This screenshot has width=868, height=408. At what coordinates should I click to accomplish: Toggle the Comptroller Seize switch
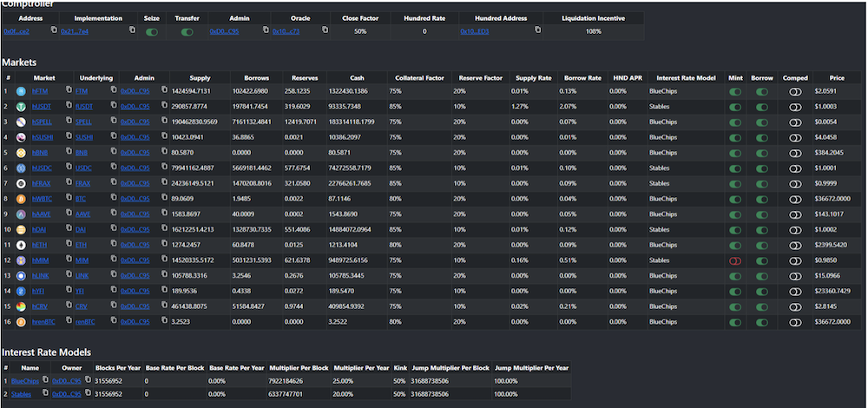tap(152, 32)
